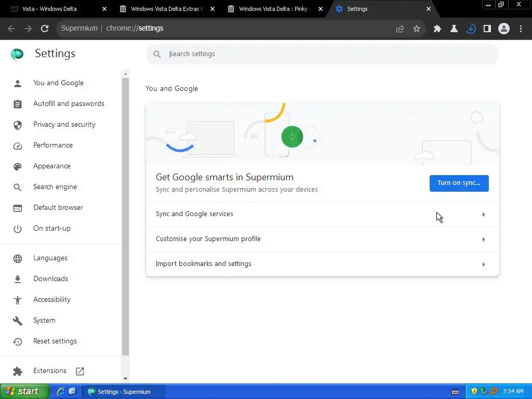Close the Windows Vista Delta Extras tab

pos(212,9)
